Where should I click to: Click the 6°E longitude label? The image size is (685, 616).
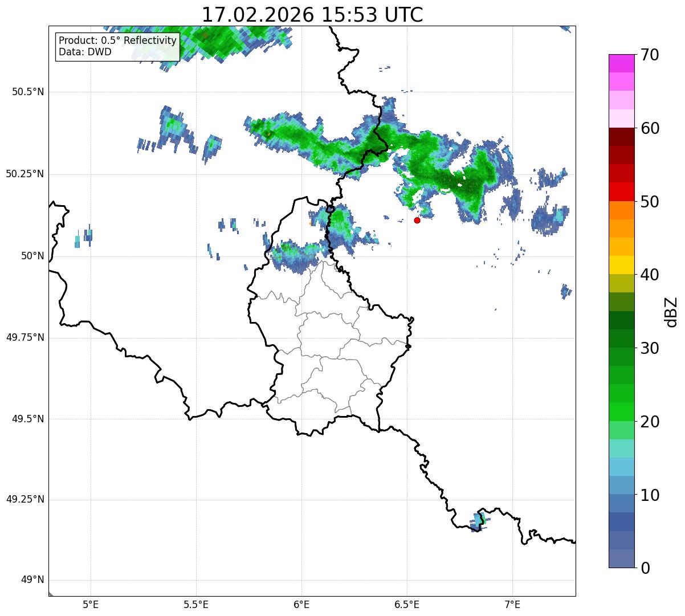301,605
